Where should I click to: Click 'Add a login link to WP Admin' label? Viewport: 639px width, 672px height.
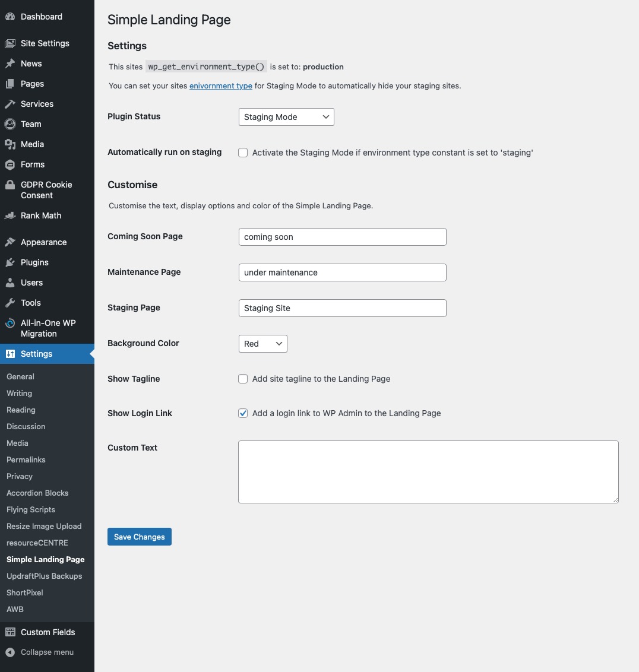tap(346, 413)
